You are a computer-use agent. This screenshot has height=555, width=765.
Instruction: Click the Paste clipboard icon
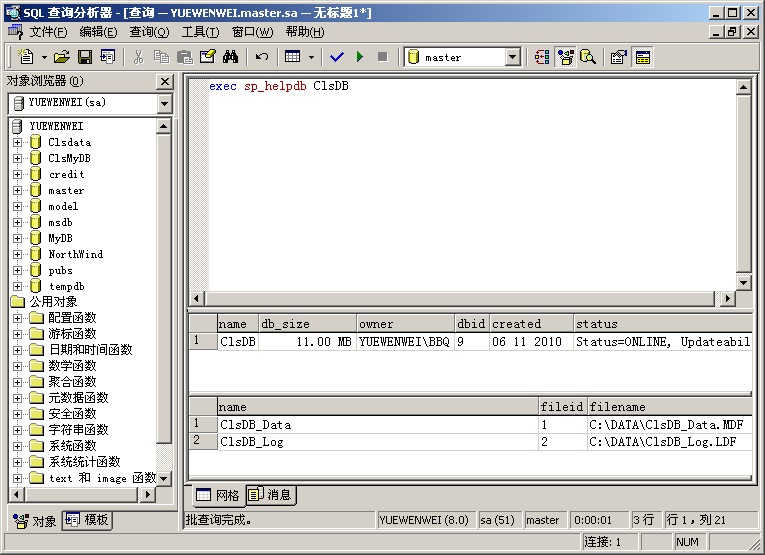(184, 57)
